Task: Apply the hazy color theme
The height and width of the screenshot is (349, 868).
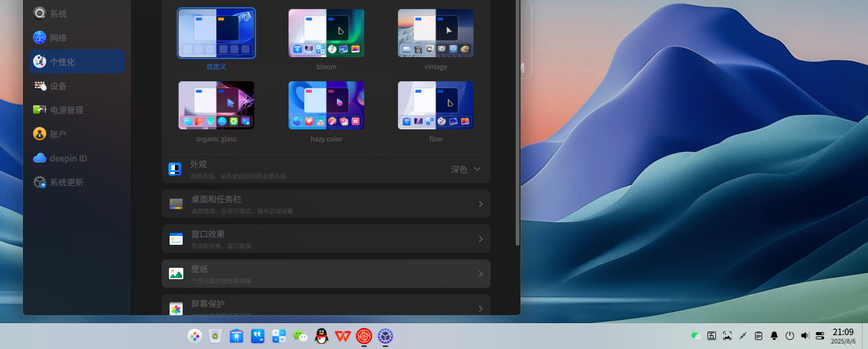Action: click(326, 105)
